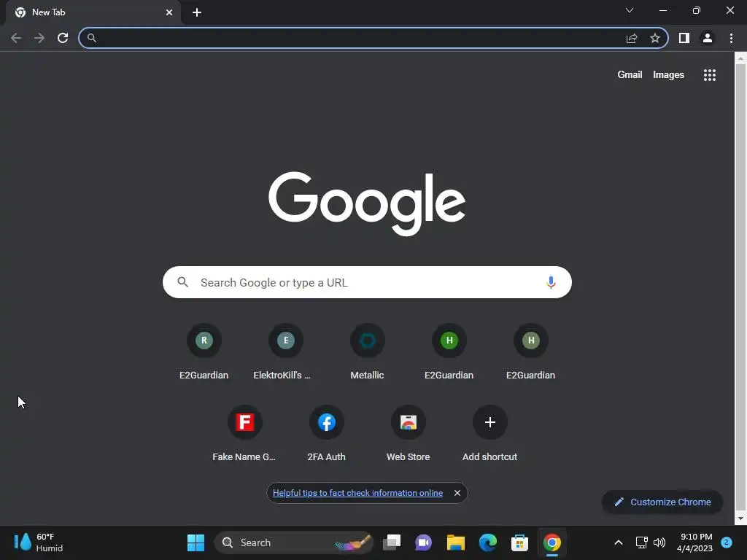Click the Images link
The width and height of the screenshot is (747, 560).
click(668, 75)
